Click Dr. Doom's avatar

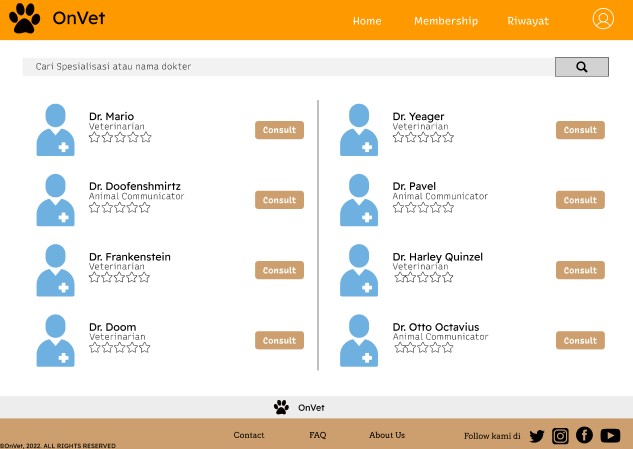[x=55, y=340]
